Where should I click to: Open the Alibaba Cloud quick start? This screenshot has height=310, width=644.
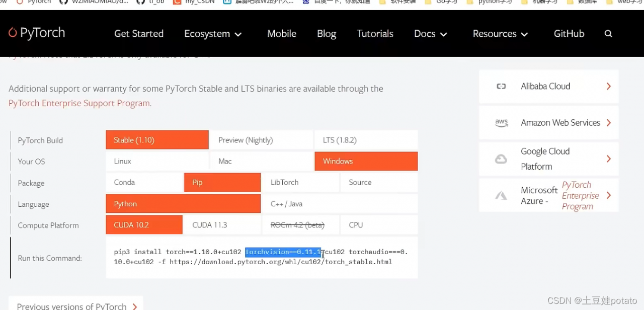[x=549, y=86]
